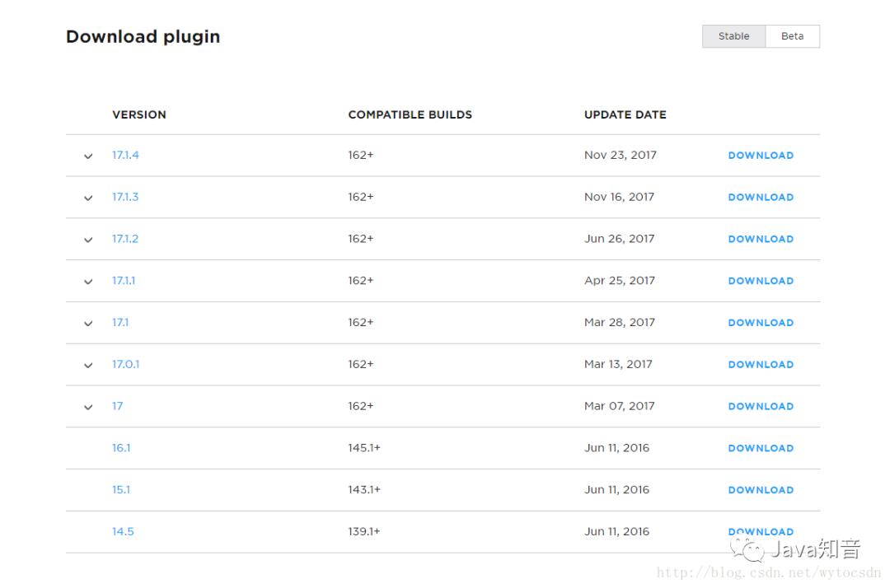Open version 16.1 details link

click(x=121, y=448)
